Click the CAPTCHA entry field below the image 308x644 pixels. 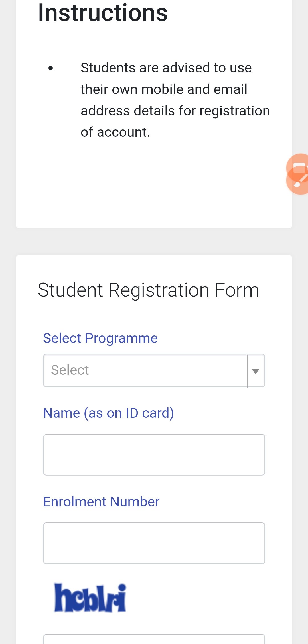(154, 639)
